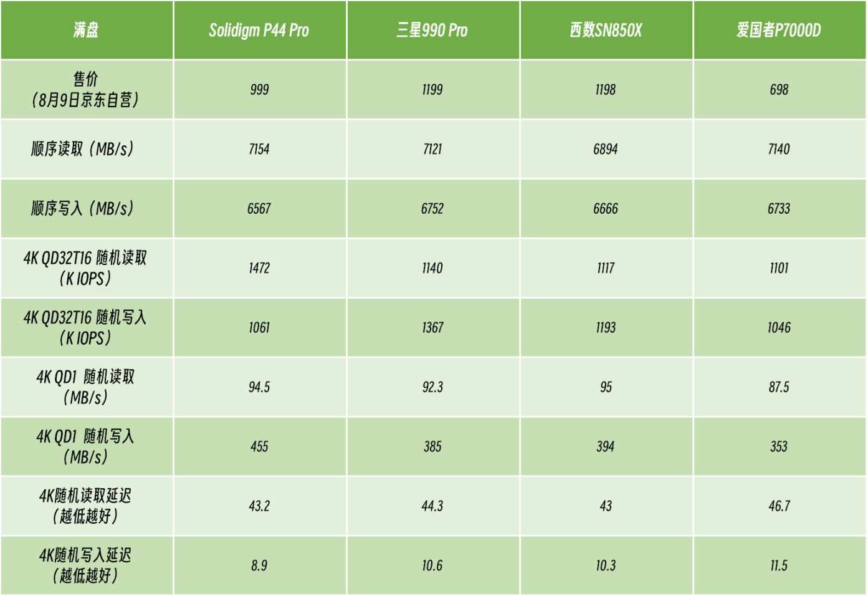Viewport: 868px width, 596px height.
Task: Select the cell with value 698
Action: pos(779,90)
